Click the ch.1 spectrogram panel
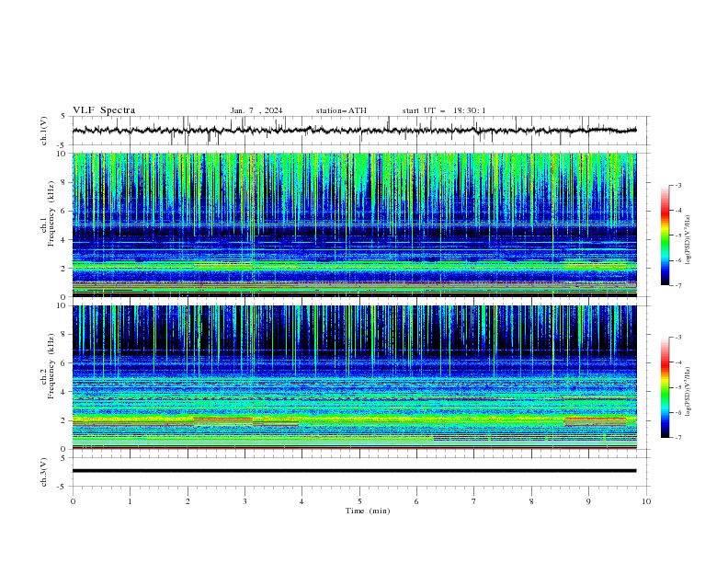Screen dimensions: 728x563 (355, 224)
